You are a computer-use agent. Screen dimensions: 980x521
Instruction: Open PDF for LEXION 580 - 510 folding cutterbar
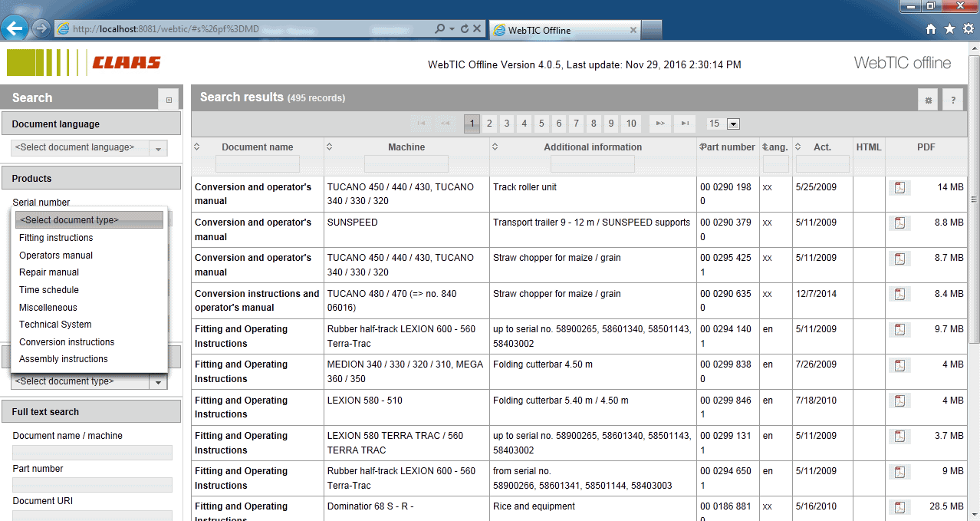click(899, 401)
